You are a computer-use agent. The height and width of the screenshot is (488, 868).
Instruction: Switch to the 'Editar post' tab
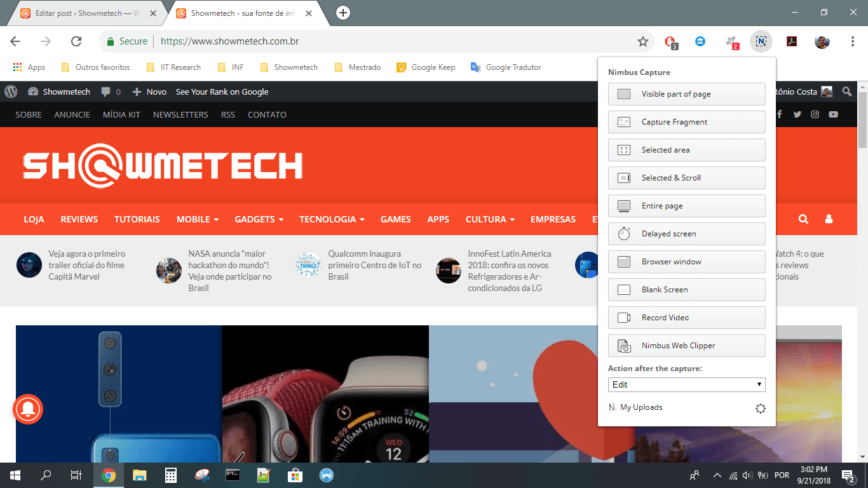pyautogui.click(x=87, y=13)
